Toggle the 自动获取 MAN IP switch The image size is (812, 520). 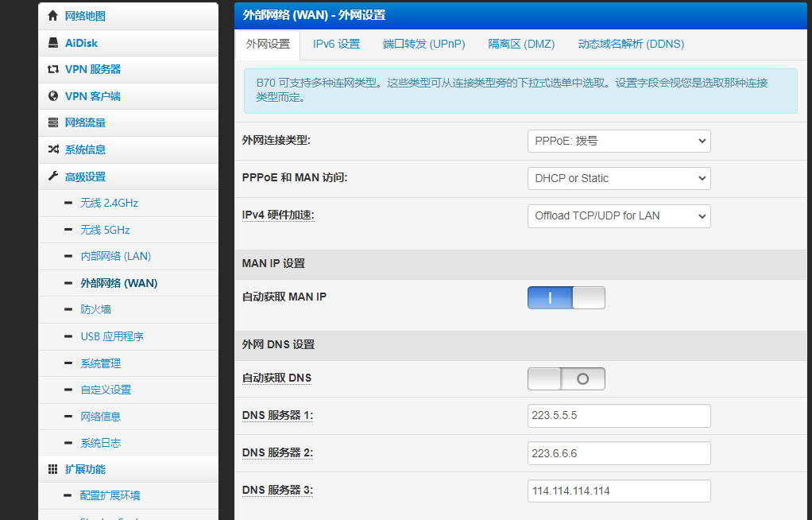(x=566, y=297)
